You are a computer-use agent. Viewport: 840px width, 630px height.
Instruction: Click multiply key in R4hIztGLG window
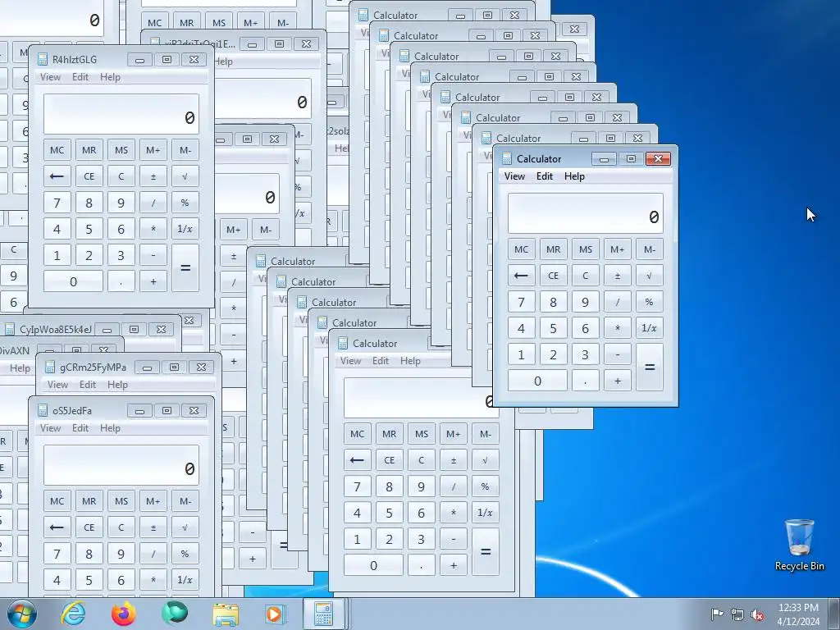(x=153, y=229)
